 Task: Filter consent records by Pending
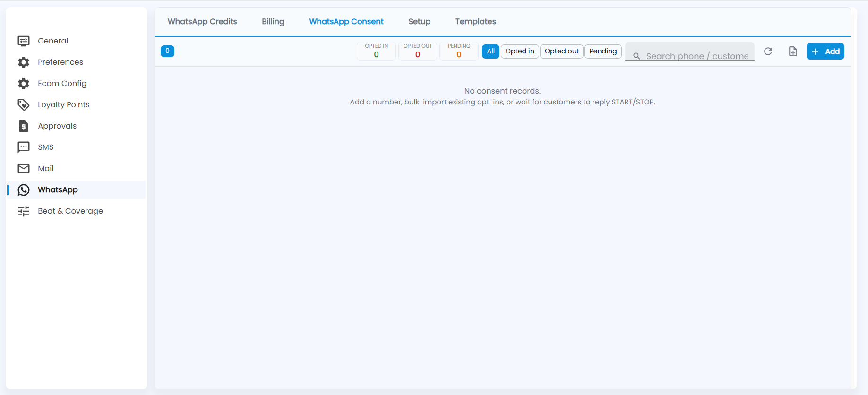[603, 51]
